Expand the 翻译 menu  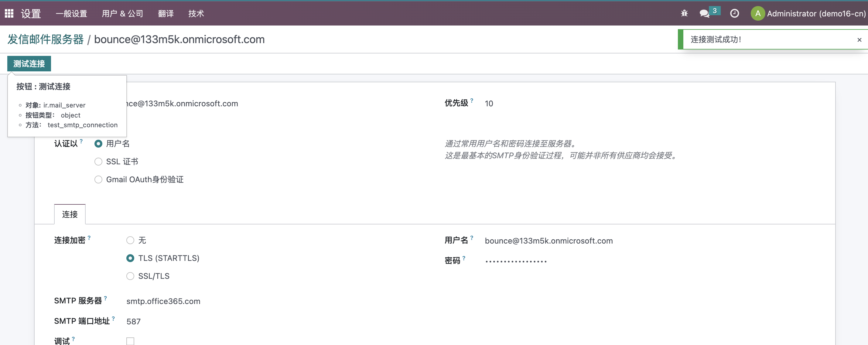click(166, 13)
